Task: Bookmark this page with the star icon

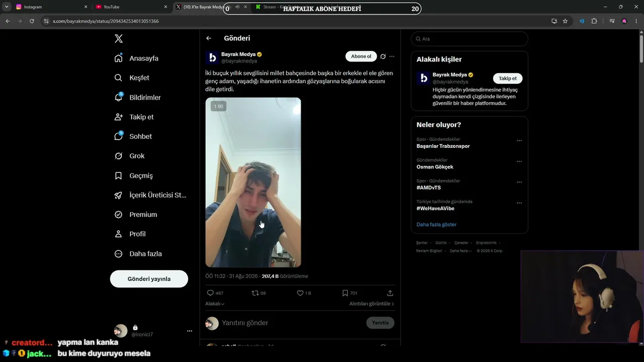Action: point(565,21)
